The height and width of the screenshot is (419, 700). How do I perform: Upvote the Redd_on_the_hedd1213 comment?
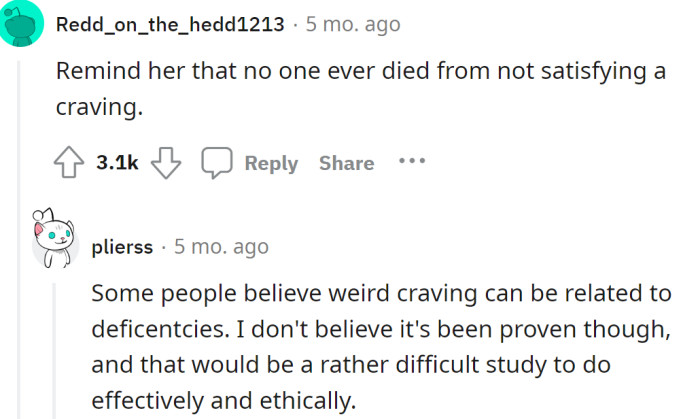click(x=68, y=163)
